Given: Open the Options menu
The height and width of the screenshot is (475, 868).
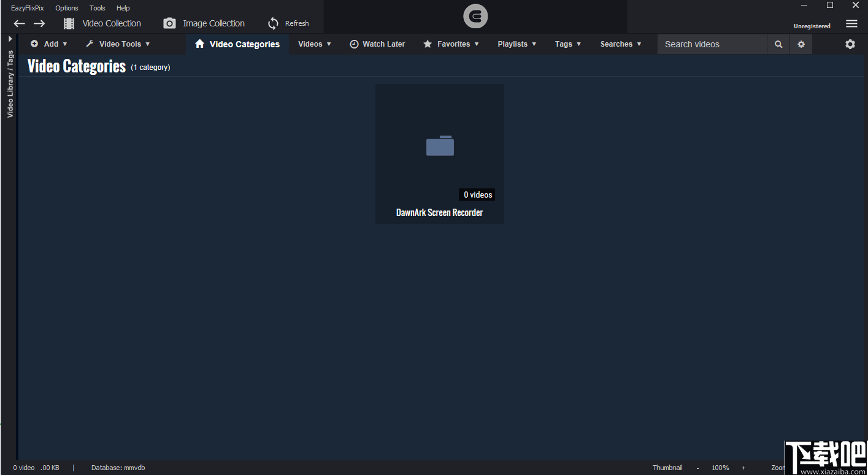Looking at the screenshot, I should click(x=67, y=8).
